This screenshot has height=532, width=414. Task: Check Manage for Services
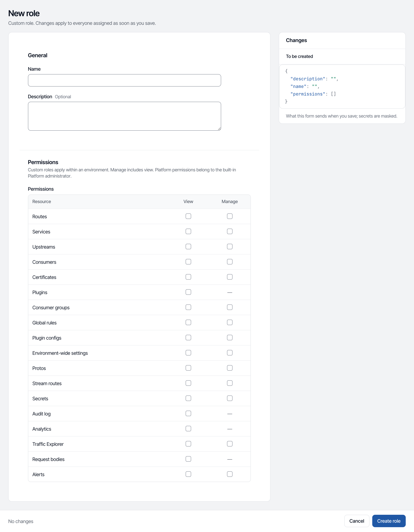click(230, 231)
